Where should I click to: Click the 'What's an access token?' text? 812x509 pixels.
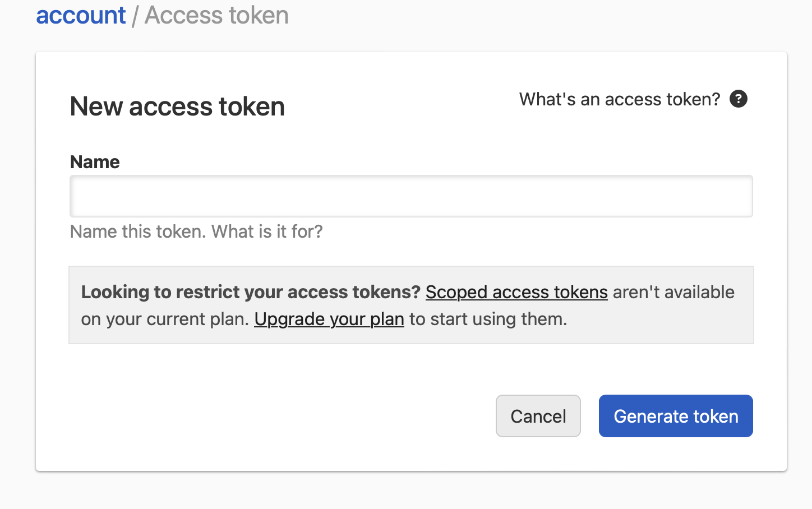click(x=619, y=99)
